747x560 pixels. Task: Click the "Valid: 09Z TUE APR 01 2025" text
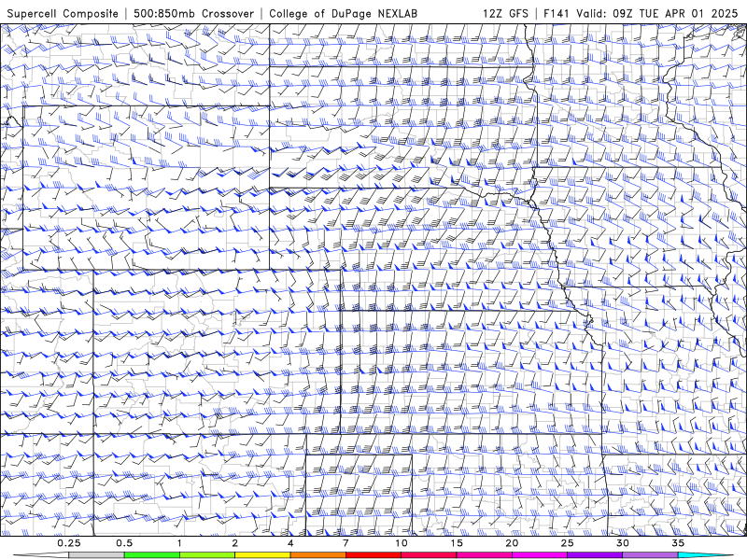[657, 13]
